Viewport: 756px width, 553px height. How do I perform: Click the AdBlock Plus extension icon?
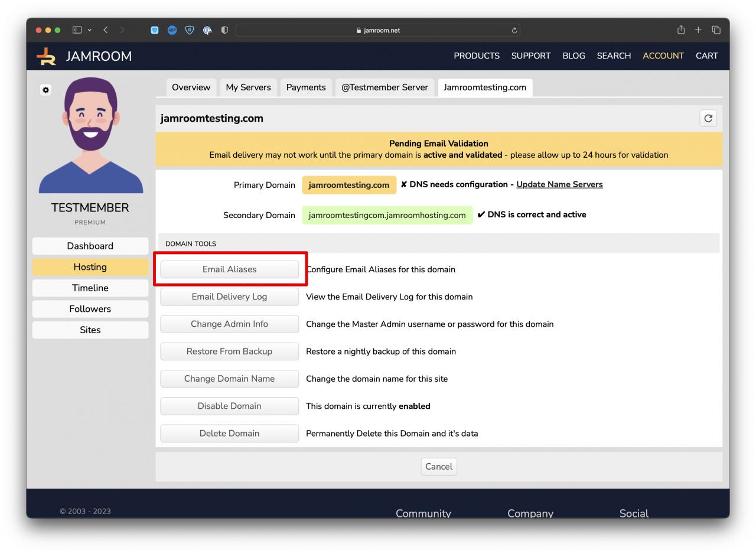click(x=172, y=30)
